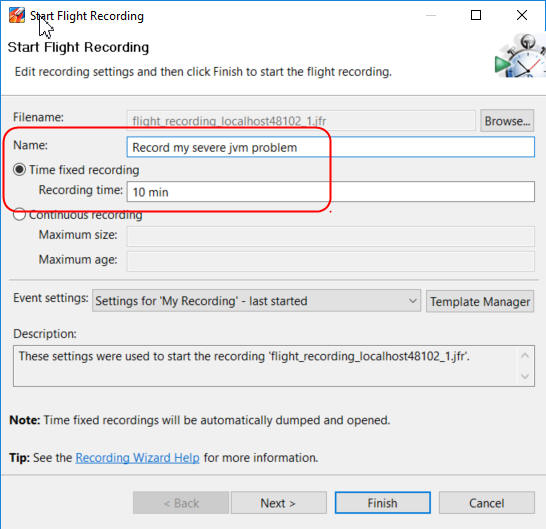The height and width of the screenshot is (529, 546).
Task: Cancel the Start Flight Recording dialog
Action: [486, 503]
